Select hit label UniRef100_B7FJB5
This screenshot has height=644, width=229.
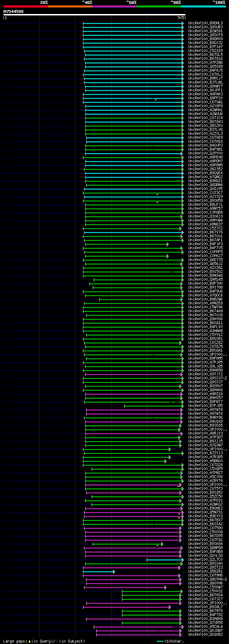205,406
